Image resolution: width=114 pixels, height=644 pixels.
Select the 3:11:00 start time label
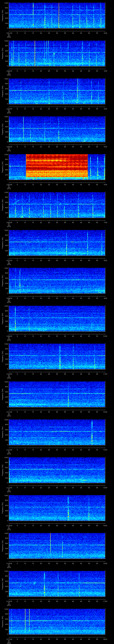9,412
